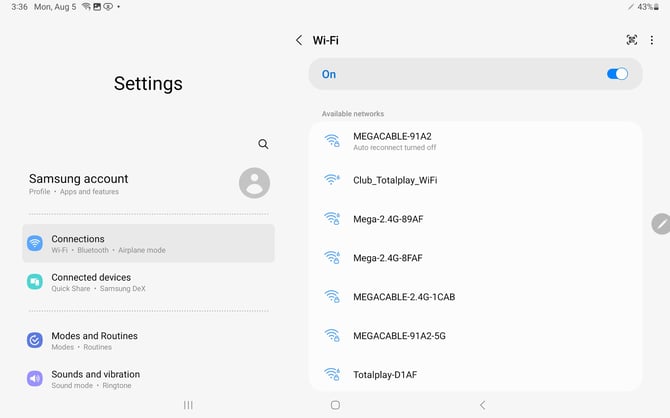
Task: Tap signal icon beside MEGACABLE-91A2-5G
Action: click(332, 335)
